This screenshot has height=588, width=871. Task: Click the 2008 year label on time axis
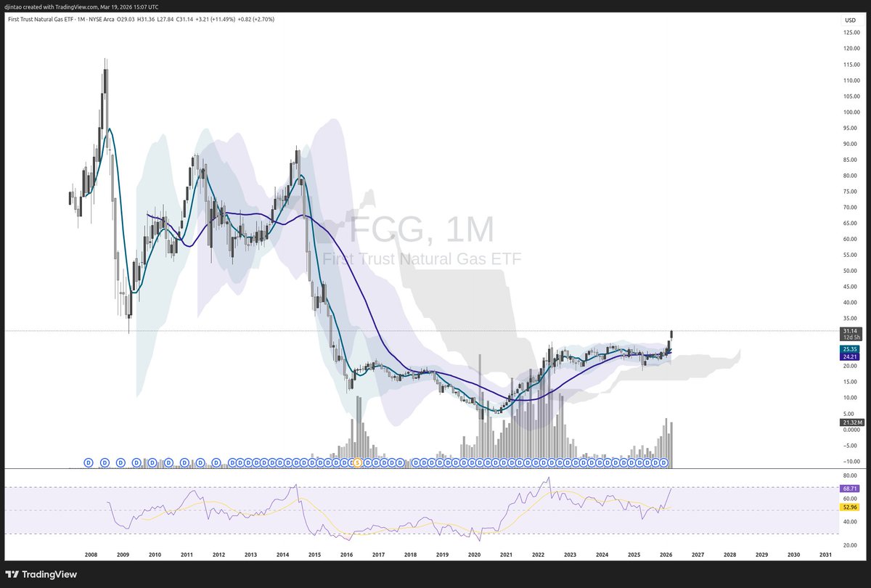click(x=91, y=554)
